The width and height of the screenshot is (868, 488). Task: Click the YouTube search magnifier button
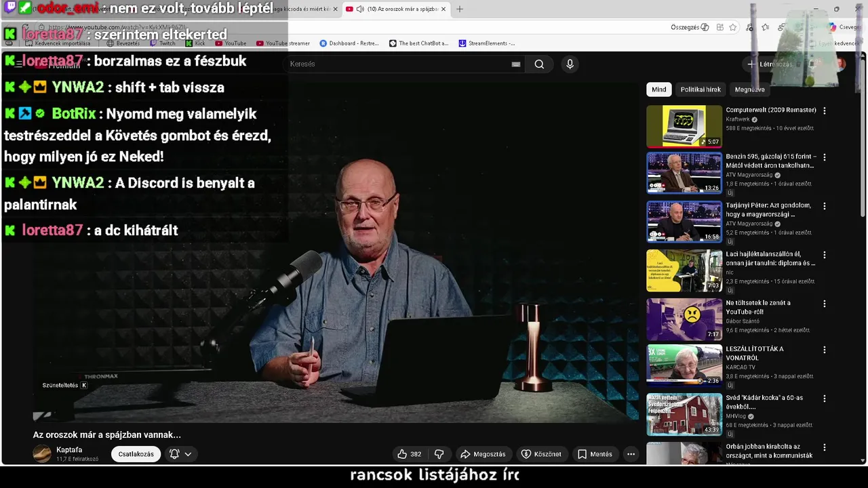tap(539, 64)
